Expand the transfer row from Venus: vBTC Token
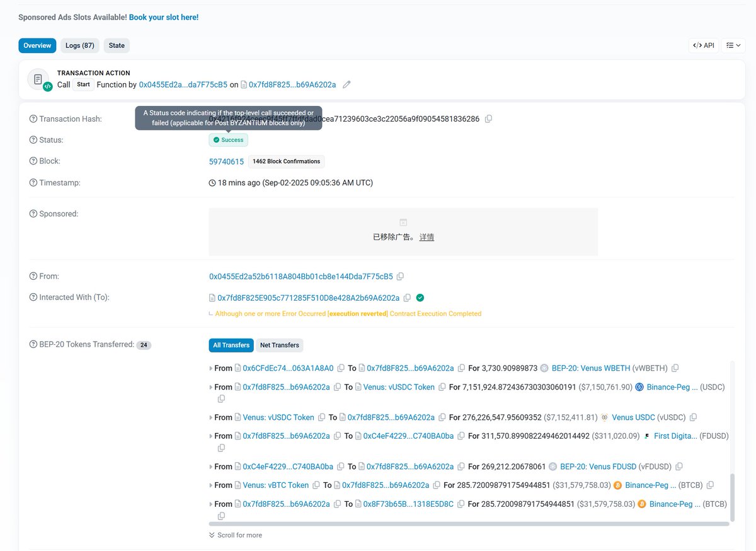 click(x=211, y=485)
